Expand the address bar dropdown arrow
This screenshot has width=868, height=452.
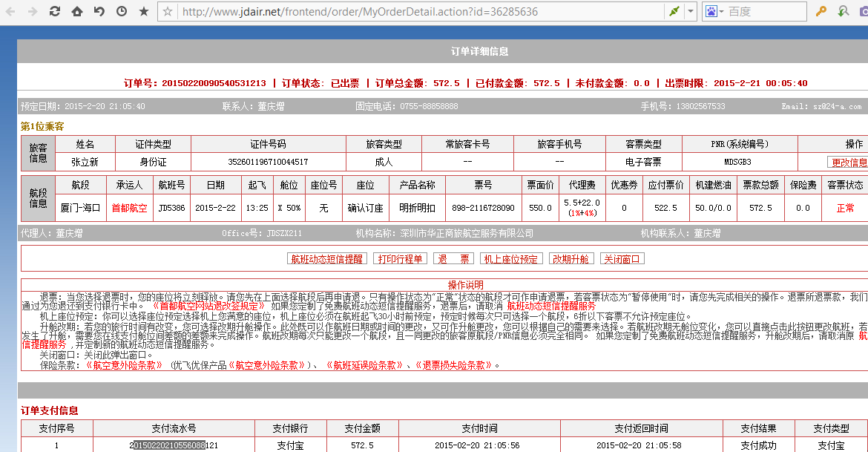click(x=690, y=11)
